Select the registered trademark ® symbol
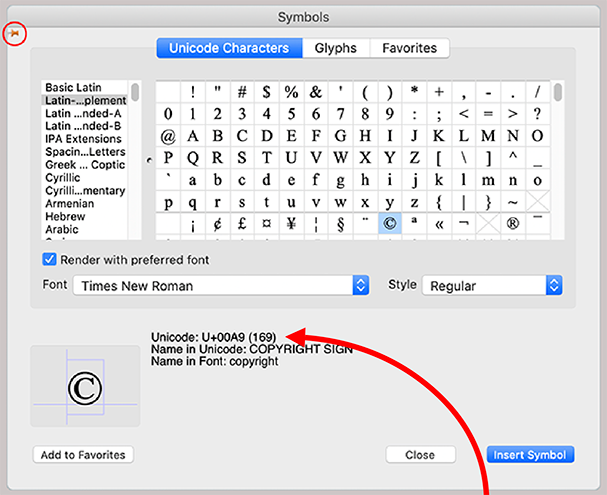 click(514, 224)
